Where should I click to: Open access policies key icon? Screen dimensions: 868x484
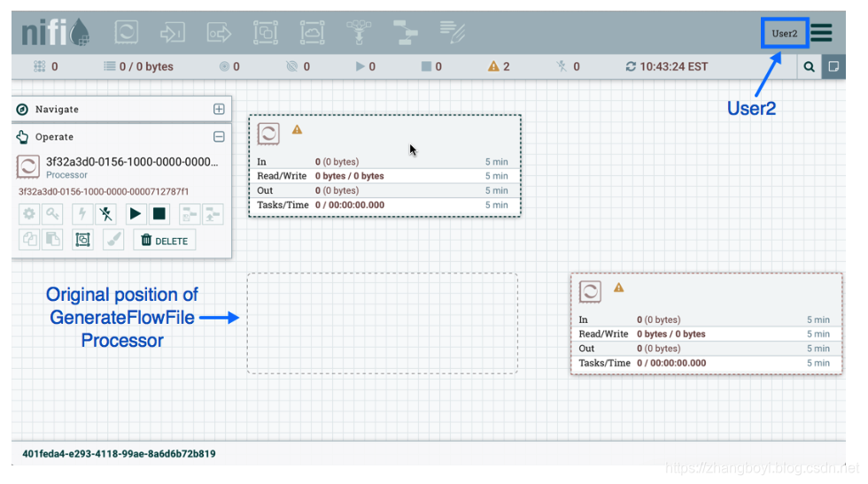click(52, 214)
